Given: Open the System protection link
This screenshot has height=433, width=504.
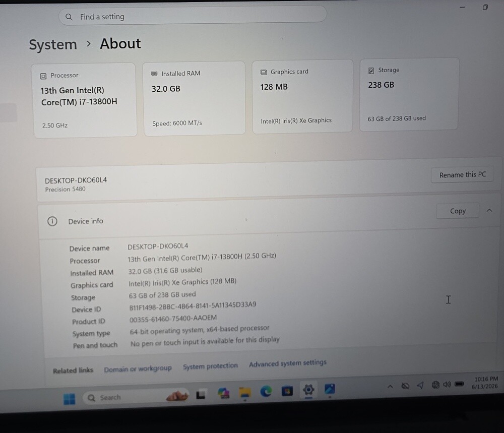Looking at the screenshot, I should point(210,366).
